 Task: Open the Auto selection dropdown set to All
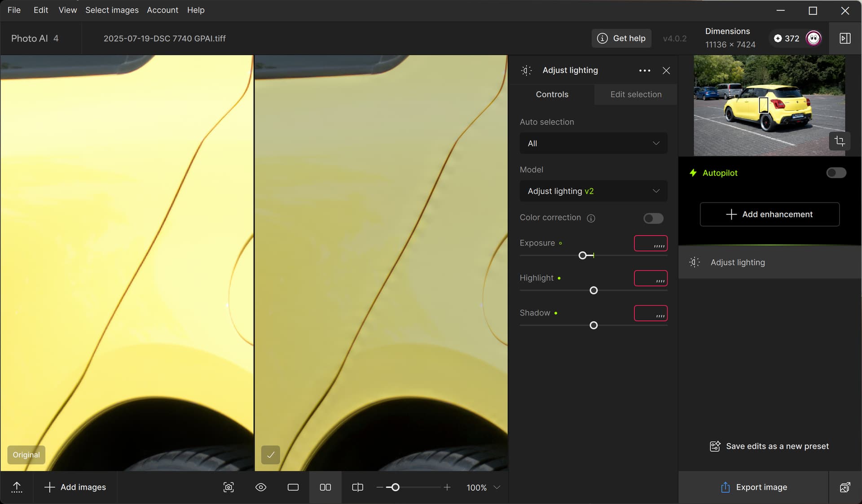coord(594,143)
